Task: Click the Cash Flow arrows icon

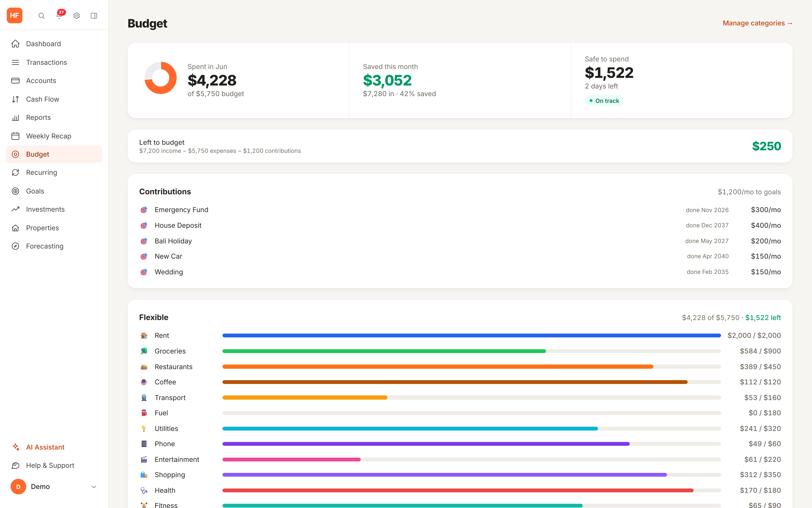Action: tap(15, 99)
